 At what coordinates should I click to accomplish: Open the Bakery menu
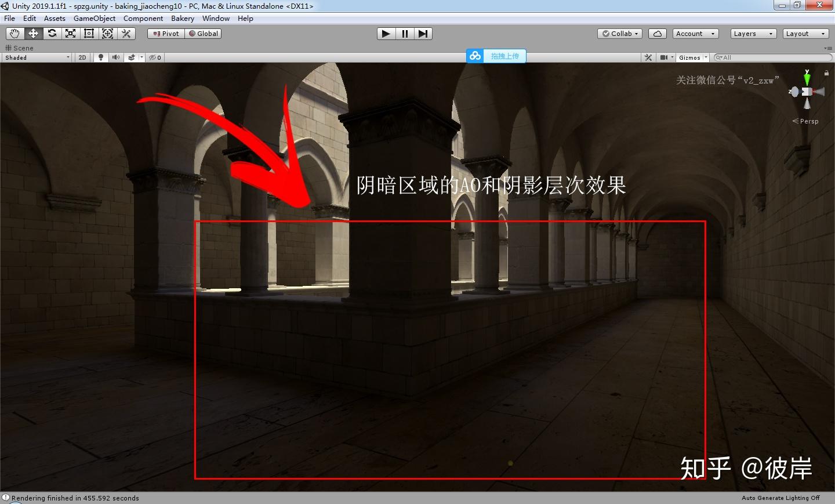[x=183, y=19]
